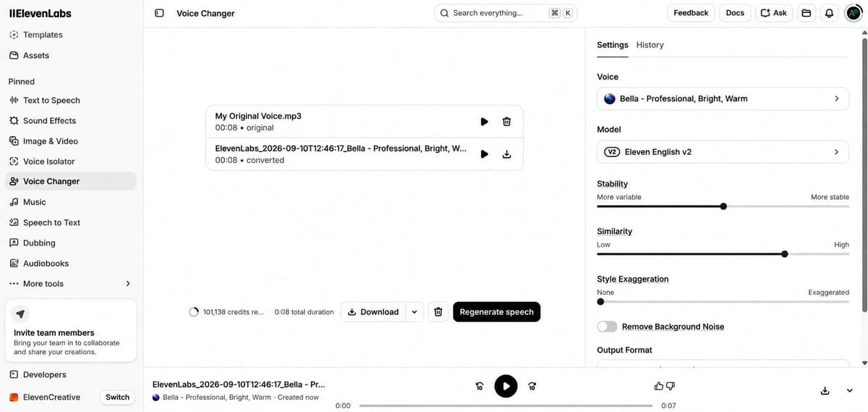Click Invite team members card

click(70, 330)
